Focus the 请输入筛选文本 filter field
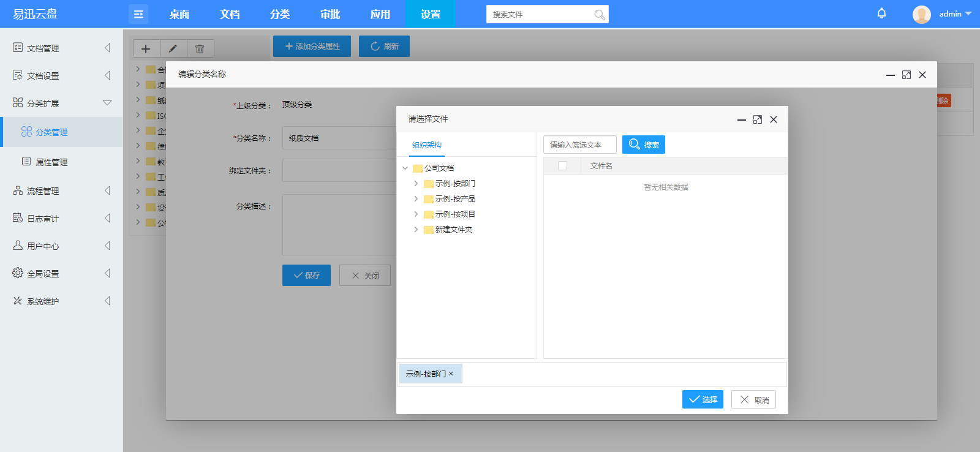The image size is (980, 452). pos(580,145)
